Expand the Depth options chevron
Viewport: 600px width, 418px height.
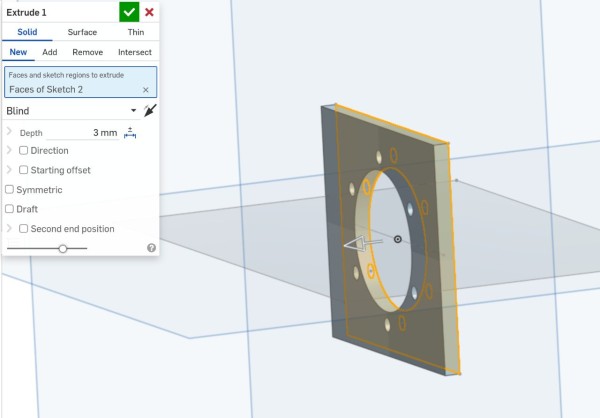[x=9, y=132]
